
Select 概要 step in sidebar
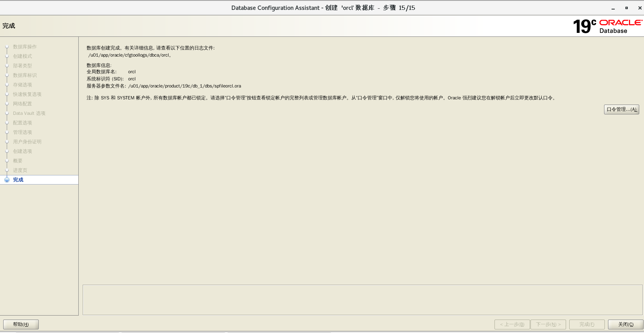coord(17,161)
